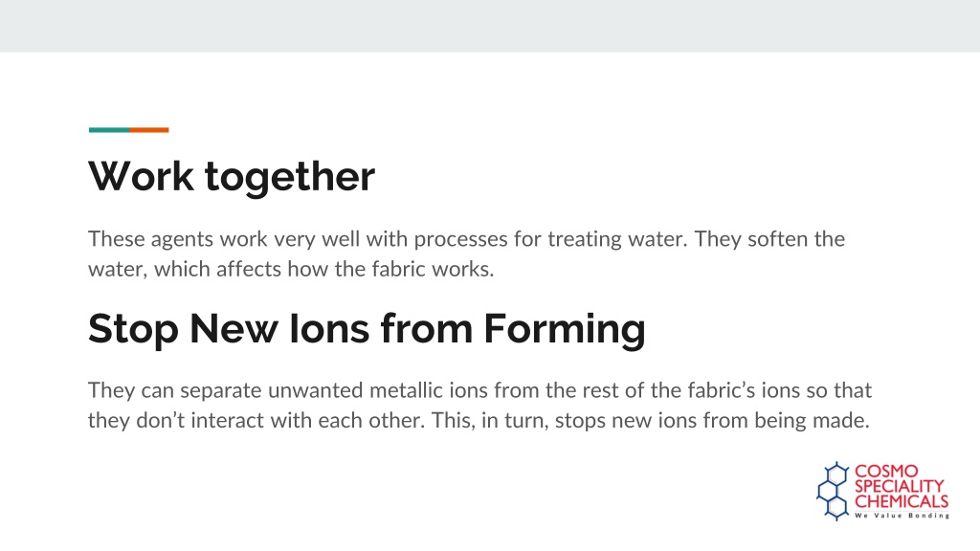Viewport: 980px width, 551px height.
Task: Select the teal segment of accent bar
Action: point(109,130)
